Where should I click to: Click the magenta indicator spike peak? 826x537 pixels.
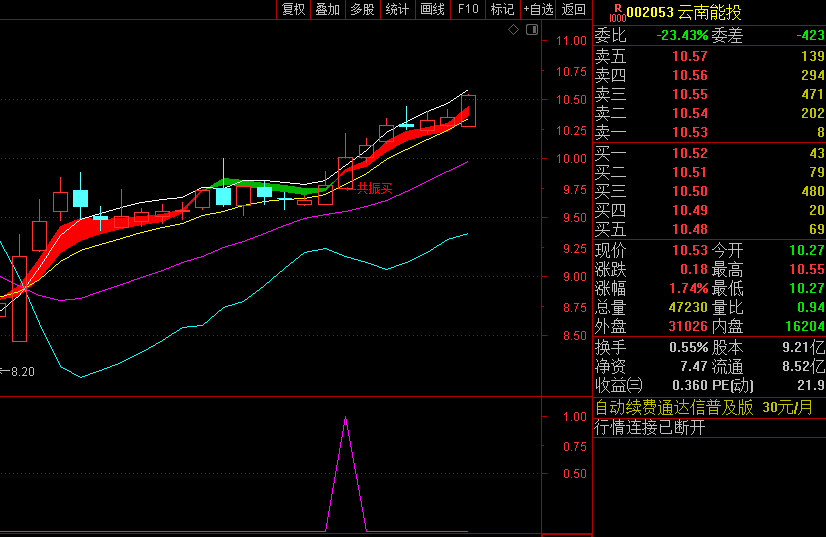point(346,417)
